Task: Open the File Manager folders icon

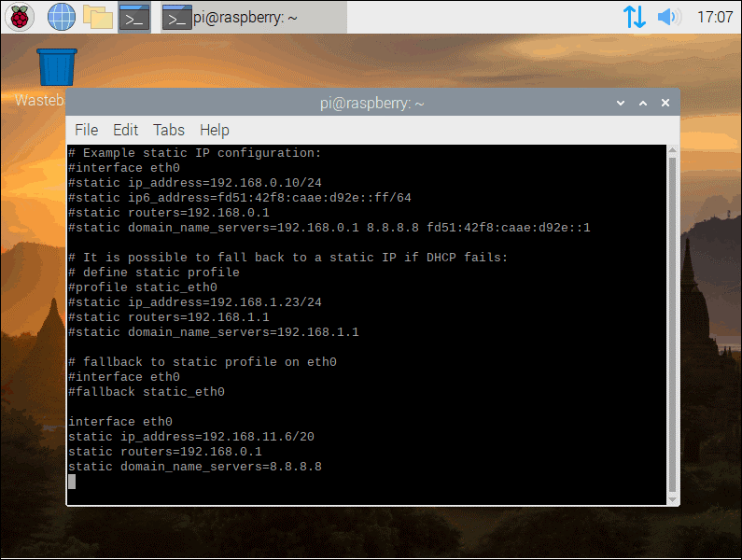Action: (x=98, y=17)
